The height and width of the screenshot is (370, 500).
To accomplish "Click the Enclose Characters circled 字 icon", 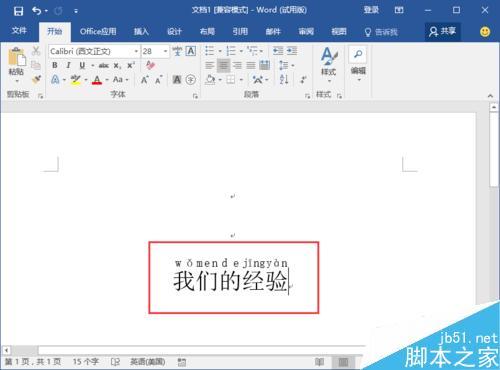I will point(191,80).
